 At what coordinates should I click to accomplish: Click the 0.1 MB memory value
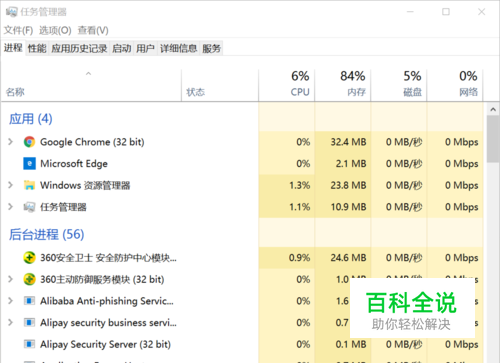point(351,344)
